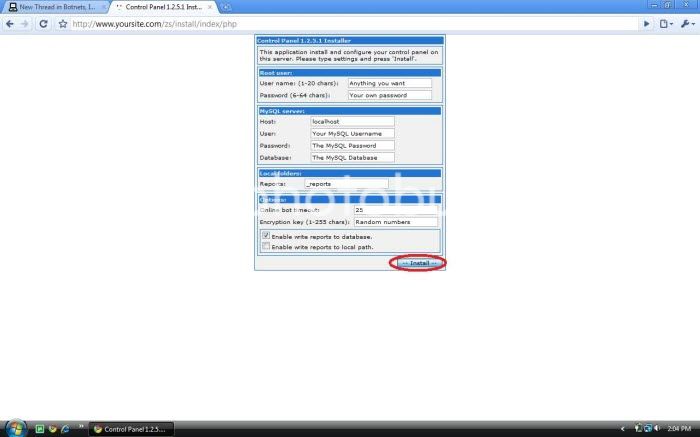Viewport: 700px width, 437px height.
Task: Click the browser Back arrow button
Action: click(x=10, y=23)
